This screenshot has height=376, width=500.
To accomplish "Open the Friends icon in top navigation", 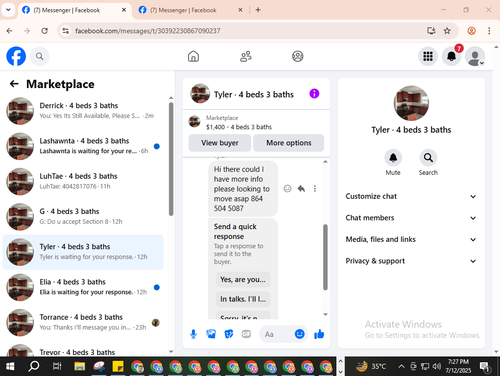I will coord(246,56).
